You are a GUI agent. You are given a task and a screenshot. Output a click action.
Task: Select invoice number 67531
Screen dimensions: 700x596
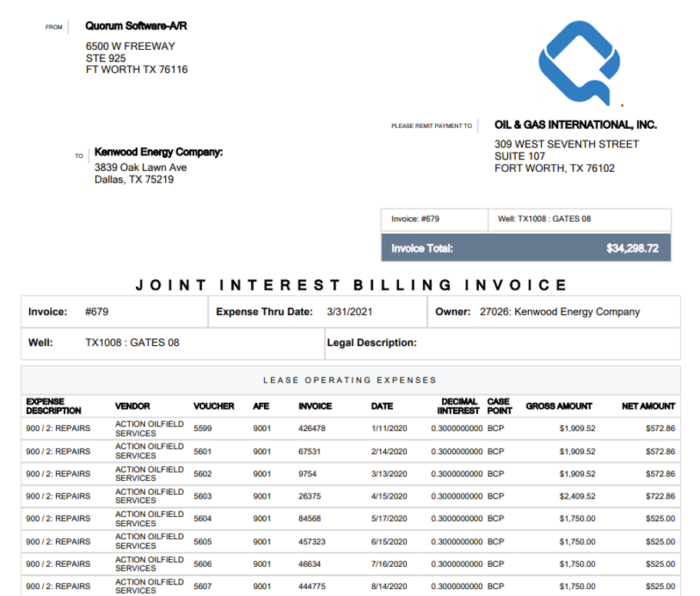coord(310,452)
